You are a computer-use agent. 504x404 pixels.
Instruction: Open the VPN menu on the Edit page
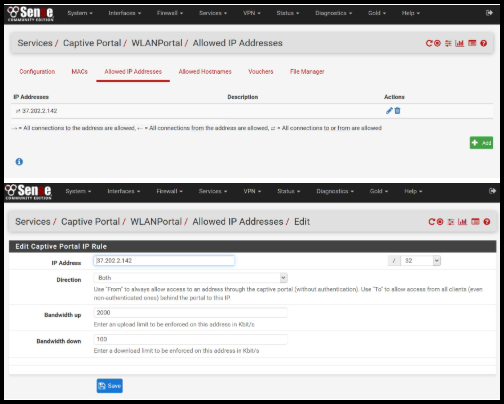(252, 191)
